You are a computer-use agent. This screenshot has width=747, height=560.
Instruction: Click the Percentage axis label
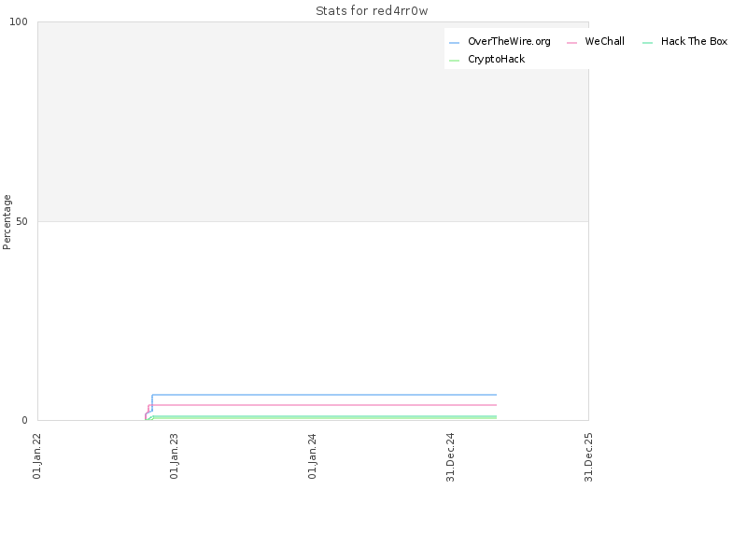[7, 222]
